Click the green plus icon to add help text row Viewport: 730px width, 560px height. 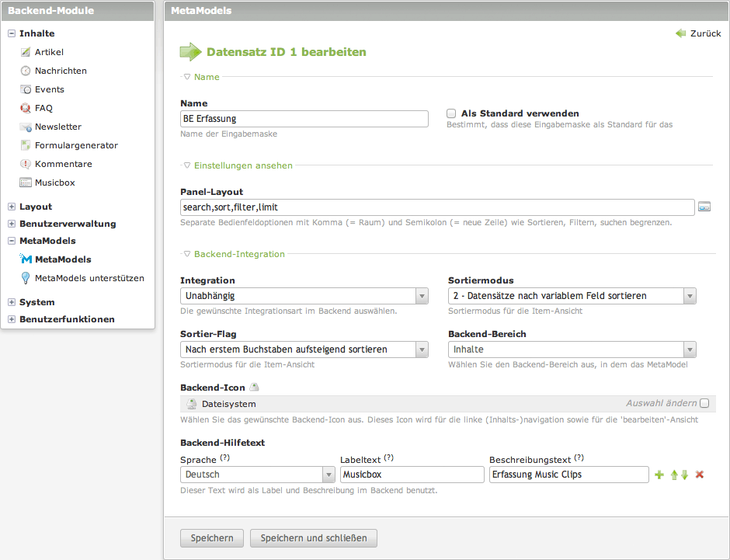659,475
